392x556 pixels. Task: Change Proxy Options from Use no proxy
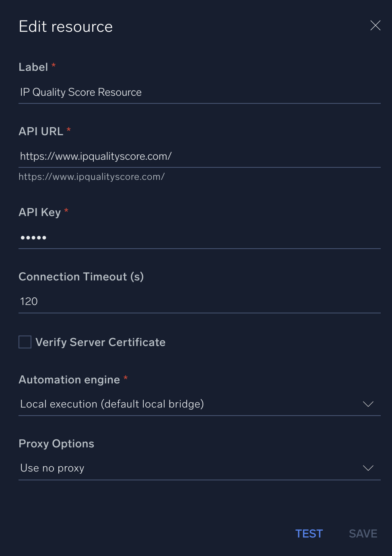(199, 468)
